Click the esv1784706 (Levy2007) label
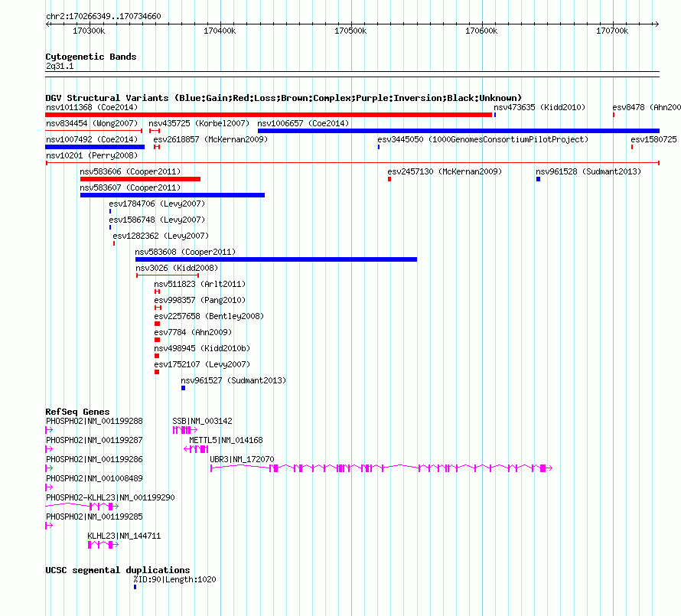 (x=157, y=204)
